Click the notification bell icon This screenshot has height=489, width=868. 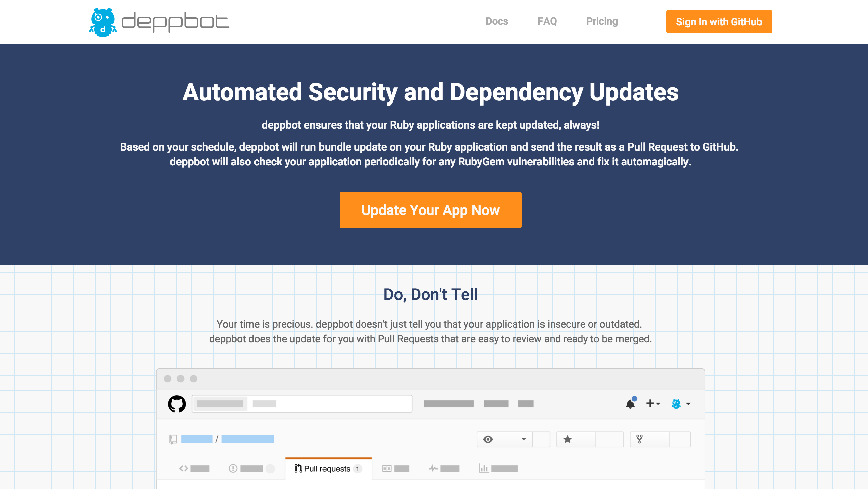tap(630, 403)
